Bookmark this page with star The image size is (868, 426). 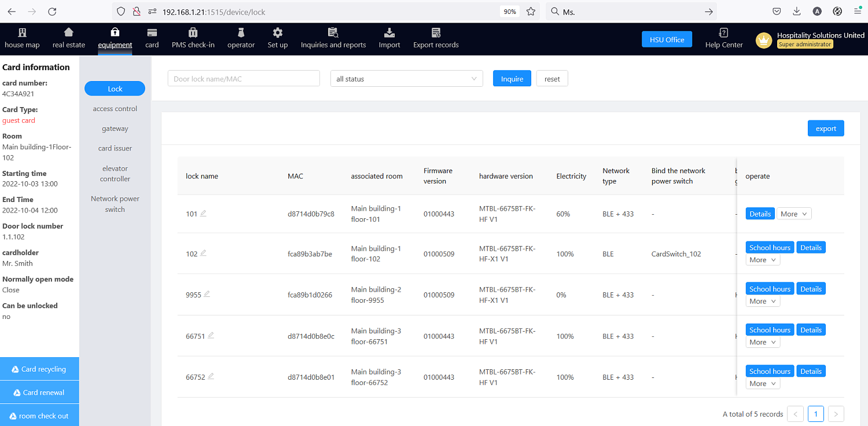click(x=531, y=12)
